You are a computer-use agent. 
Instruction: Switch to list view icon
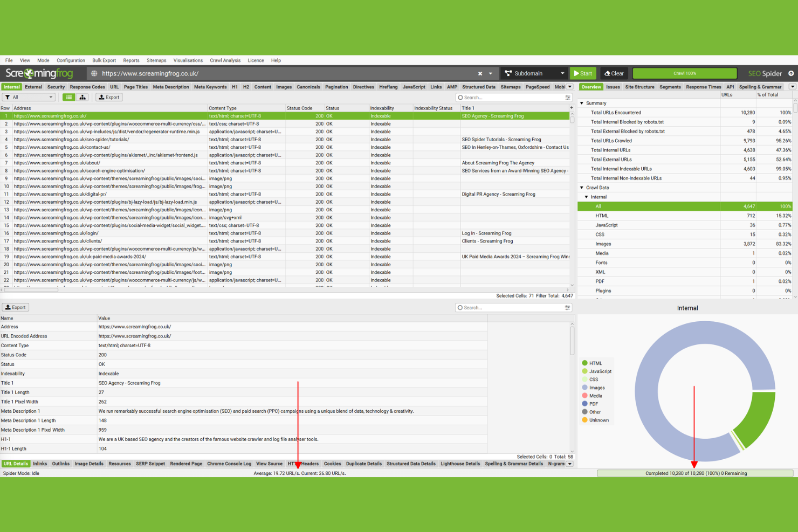pyautogui.click(x=69, y=98)
